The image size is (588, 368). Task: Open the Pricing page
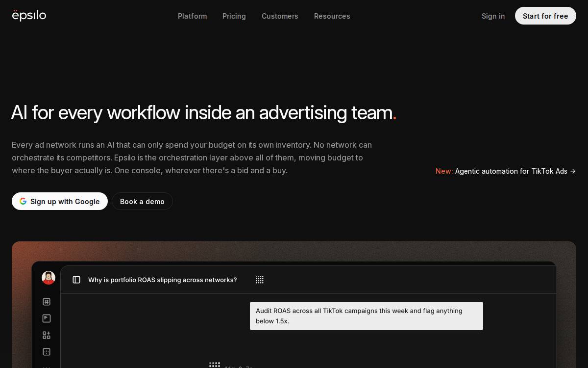234,16
